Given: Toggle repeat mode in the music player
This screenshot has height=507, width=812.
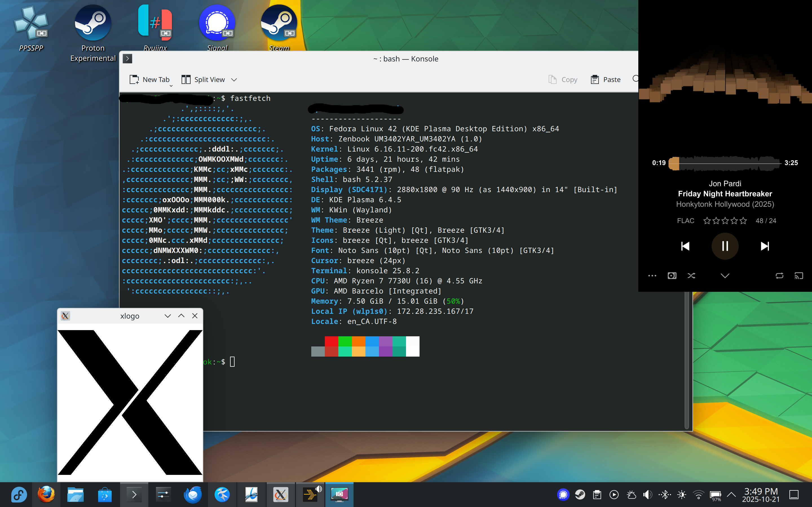Looking at the screenshot, I should [779, 276].
